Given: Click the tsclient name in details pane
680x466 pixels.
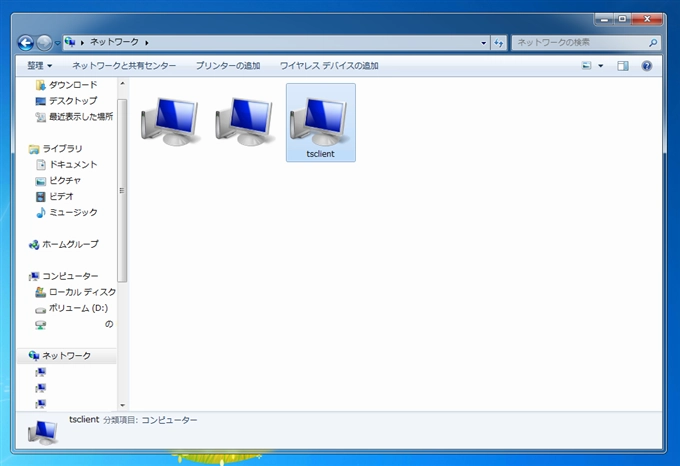Looking at the screenshot, I should click(84, 420).
